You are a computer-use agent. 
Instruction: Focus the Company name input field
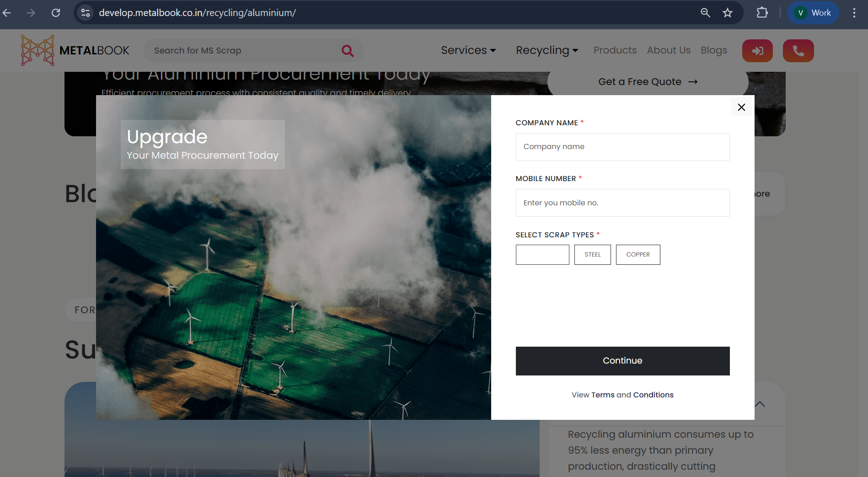tap(622, 147)
